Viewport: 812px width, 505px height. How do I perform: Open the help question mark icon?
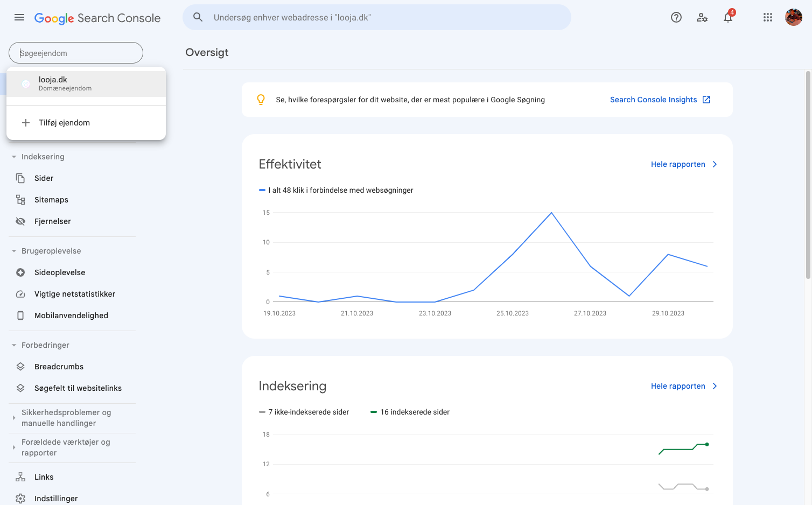pos(676,17)
